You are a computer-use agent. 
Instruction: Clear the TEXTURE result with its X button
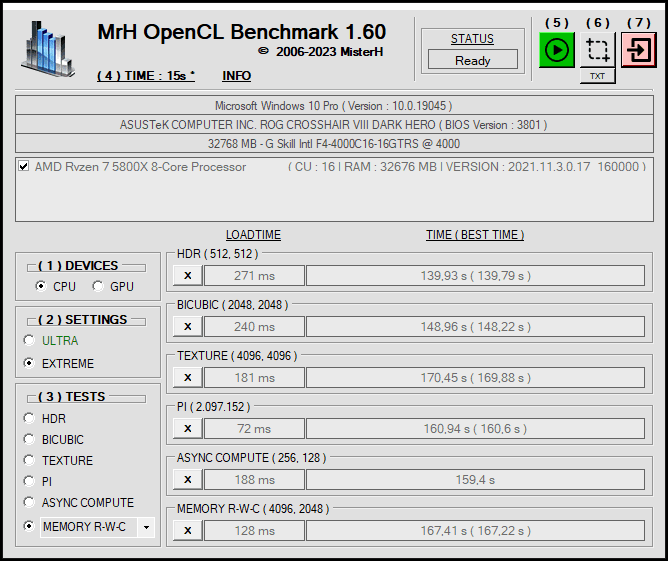point(187,377)
